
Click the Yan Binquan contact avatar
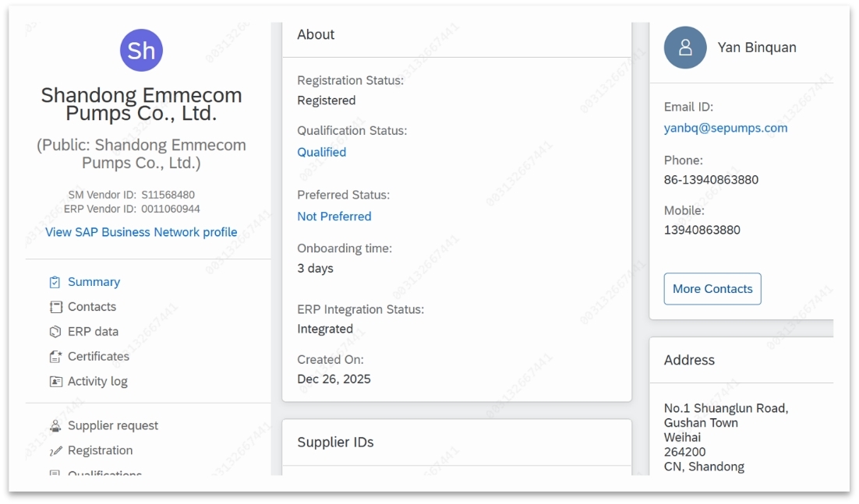(x=685, y=48)
